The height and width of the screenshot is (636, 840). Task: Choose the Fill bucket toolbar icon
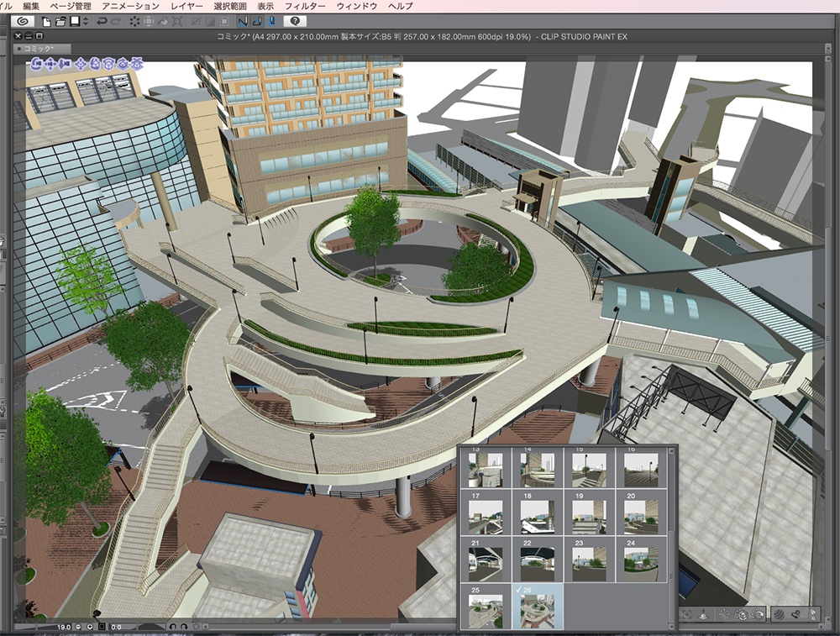[x=163, y=22]
